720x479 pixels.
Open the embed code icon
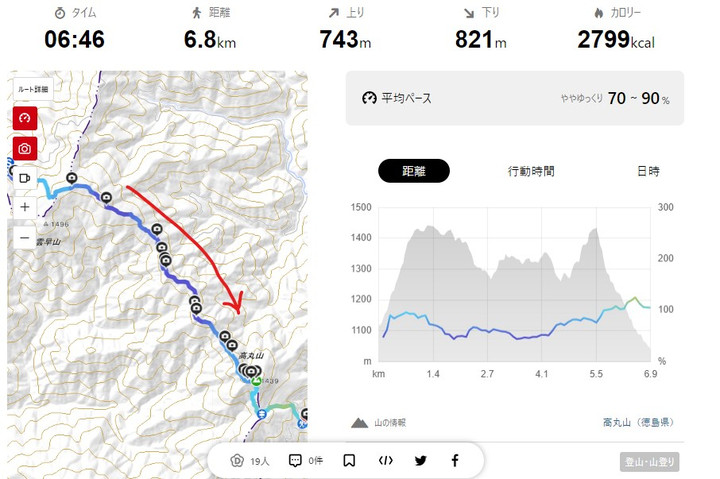click(385, 461)
